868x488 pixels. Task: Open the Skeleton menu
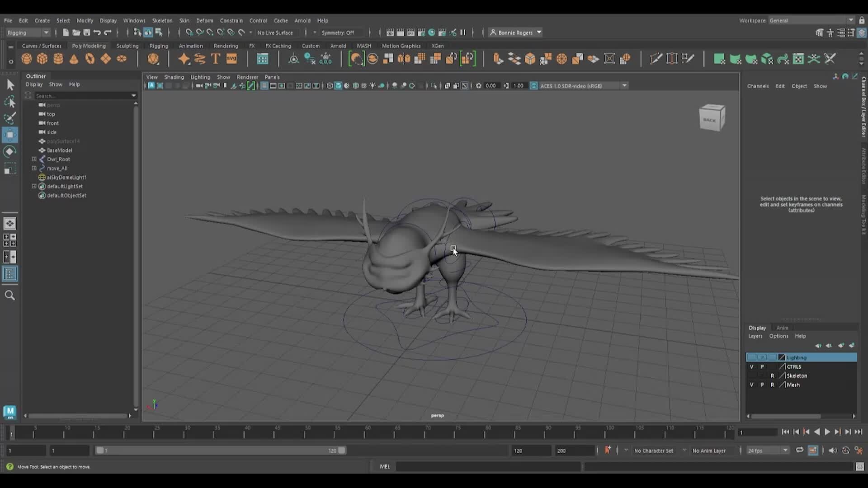(162, 20)
